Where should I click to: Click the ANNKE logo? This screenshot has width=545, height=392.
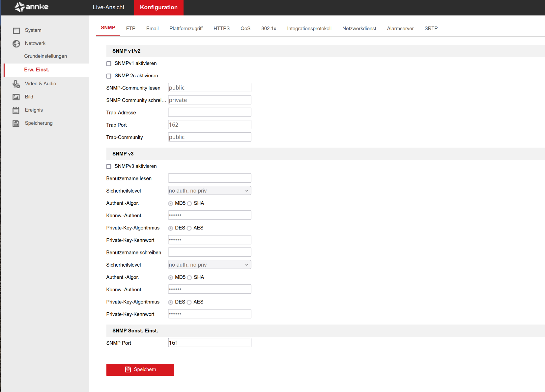[32, 7]
